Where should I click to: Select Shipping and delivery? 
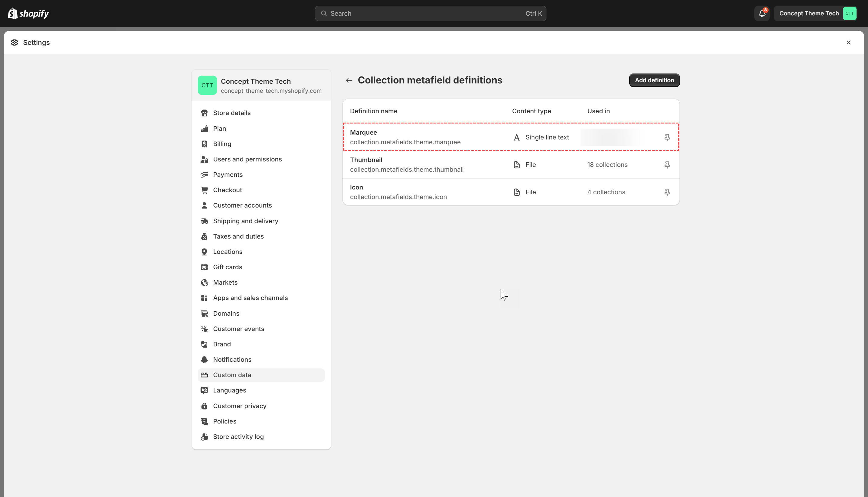click(x=261, y=221)
